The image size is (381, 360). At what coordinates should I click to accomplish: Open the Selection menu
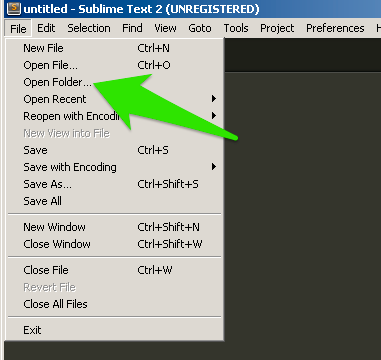click(89, 28)
